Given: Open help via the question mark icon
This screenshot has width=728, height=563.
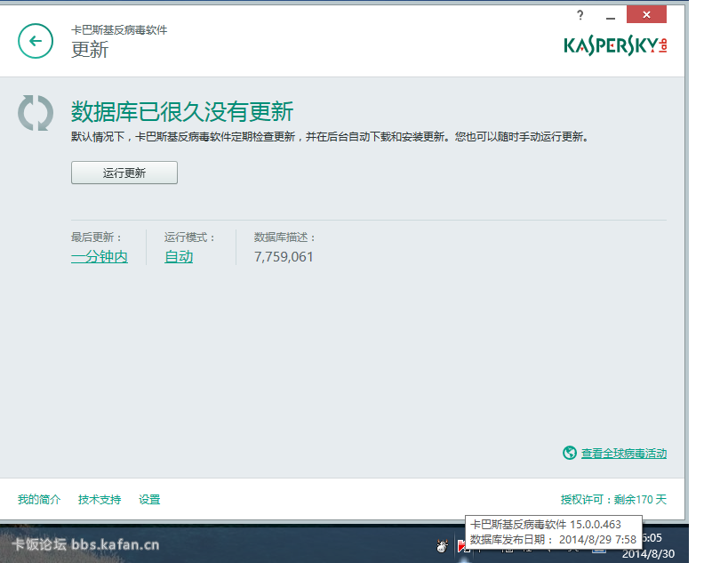Looking at the screenshot, I should pyautogui.click(x=580, y=15).
